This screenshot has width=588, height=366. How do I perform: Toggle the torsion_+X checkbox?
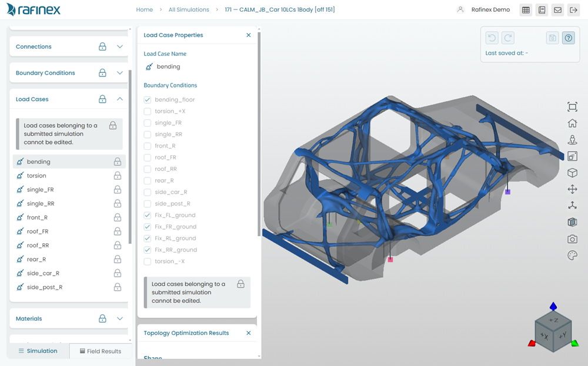coord(148,111)
